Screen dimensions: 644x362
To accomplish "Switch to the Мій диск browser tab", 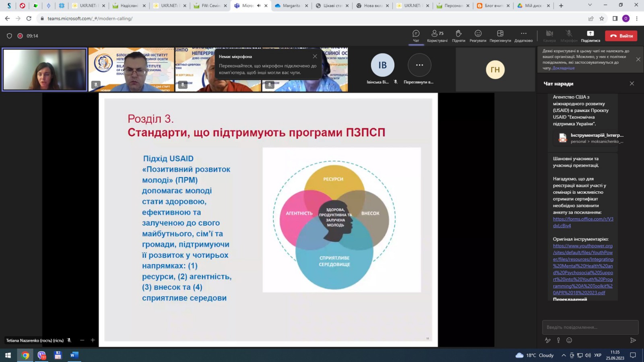I will [533, 6].
